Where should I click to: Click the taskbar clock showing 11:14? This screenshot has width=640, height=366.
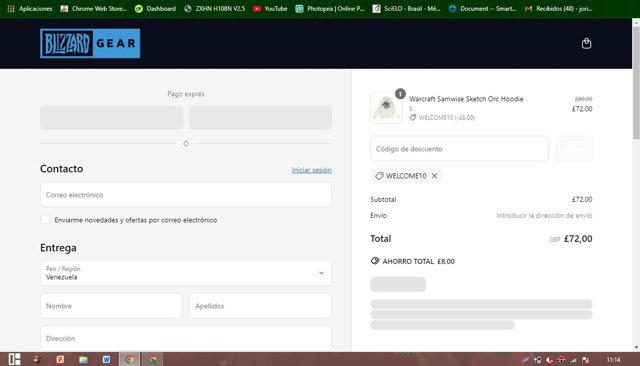point(613,359)
